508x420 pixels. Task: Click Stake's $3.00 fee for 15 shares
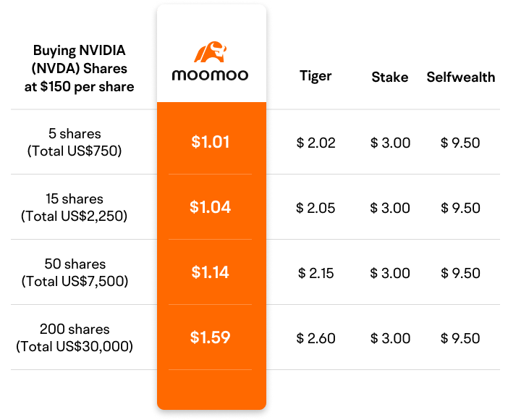click(x=390, y=208)
